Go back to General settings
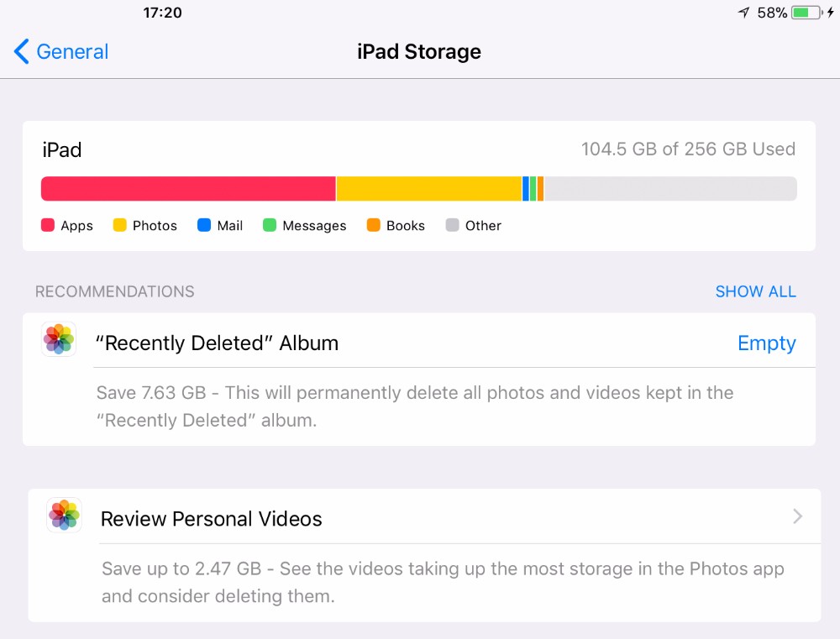Viewport: 840px width, 639px height. point(61,51)
